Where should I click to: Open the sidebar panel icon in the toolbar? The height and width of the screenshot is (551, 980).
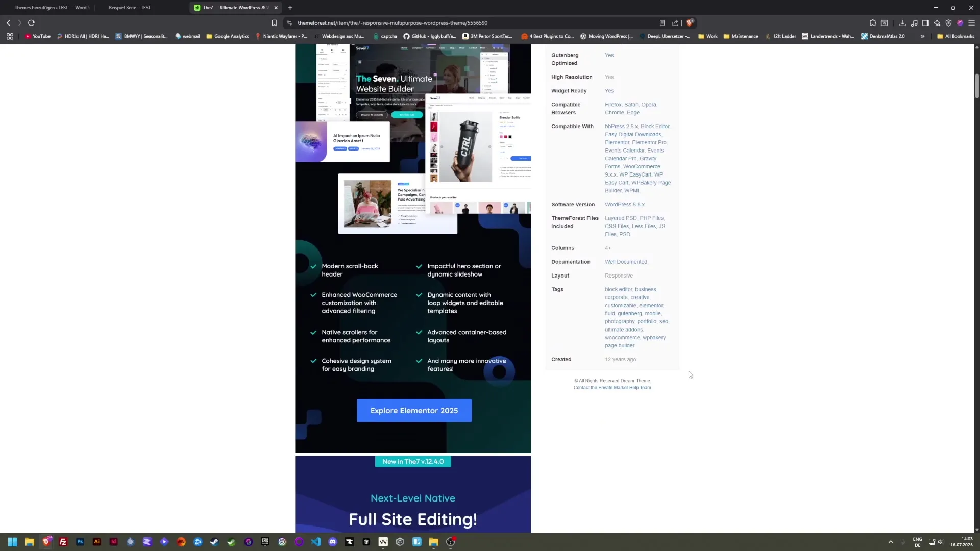pos(925,23)
